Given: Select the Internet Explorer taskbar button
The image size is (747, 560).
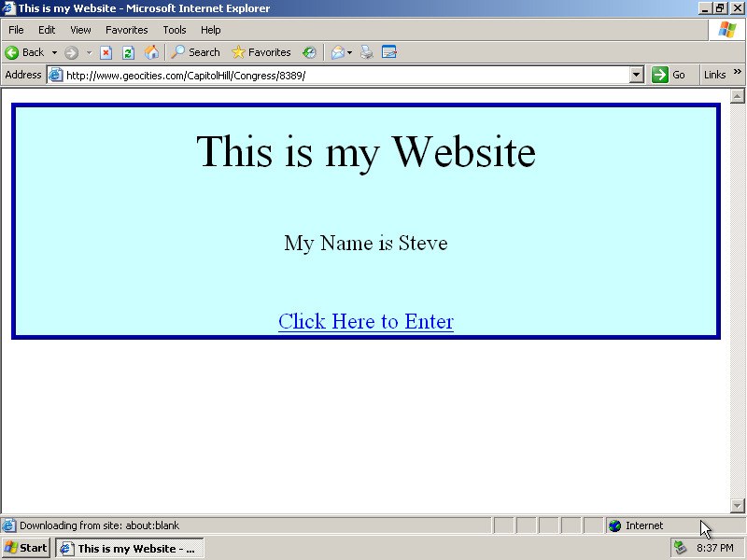Looking at the screenshot, I should point(128,548).
